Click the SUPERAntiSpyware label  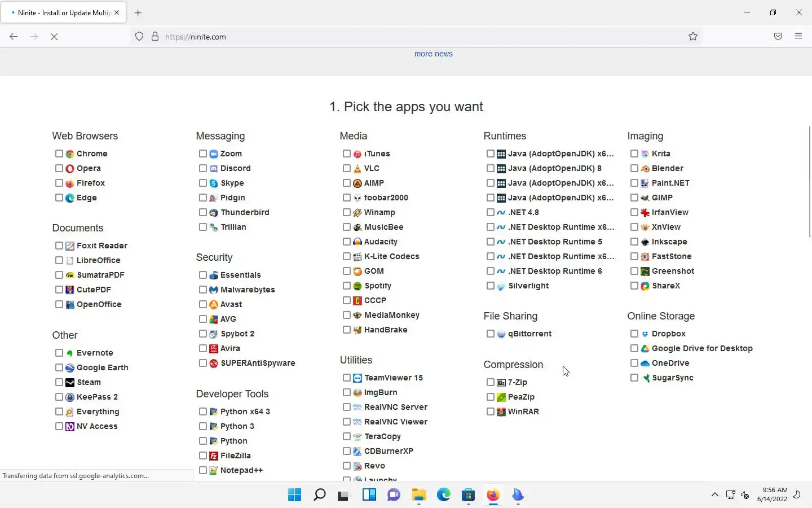258,363
